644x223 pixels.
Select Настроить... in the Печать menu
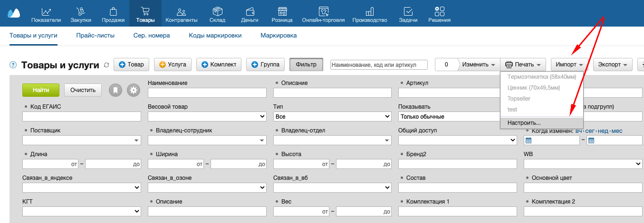coord(524,122)
